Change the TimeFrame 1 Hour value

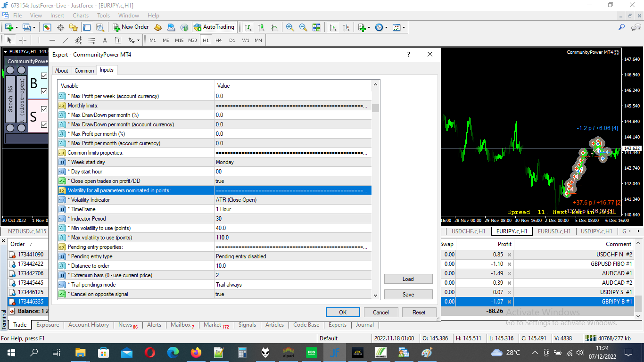point(293,209)
